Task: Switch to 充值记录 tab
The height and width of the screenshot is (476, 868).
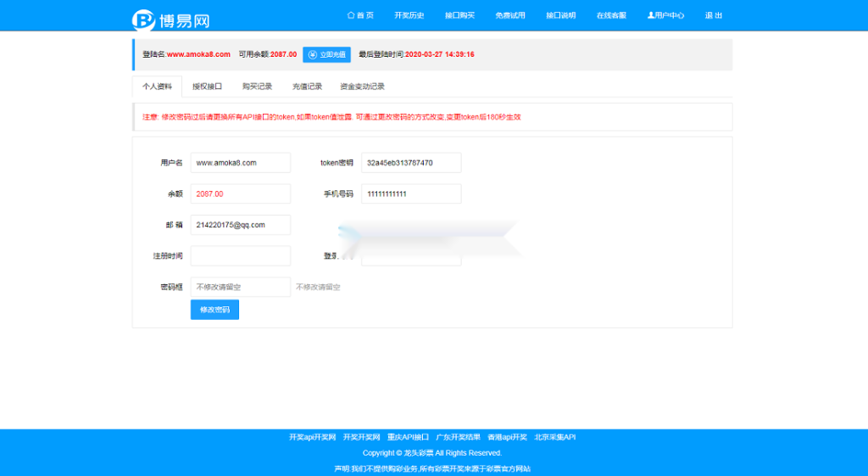Action: click(x=307, y=87)
